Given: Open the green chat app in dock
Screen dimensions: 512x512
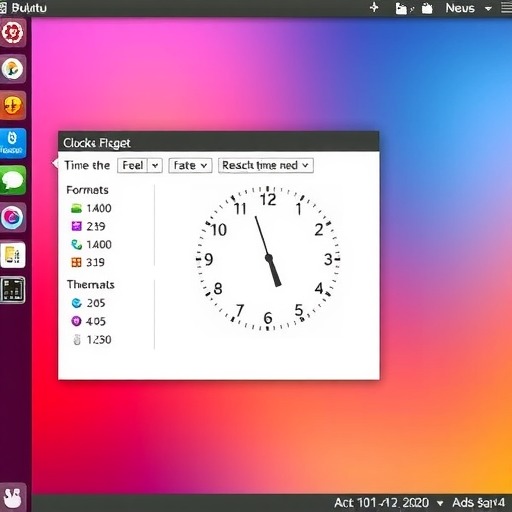Looking at the screenshot, I should (x=13, y=180).
